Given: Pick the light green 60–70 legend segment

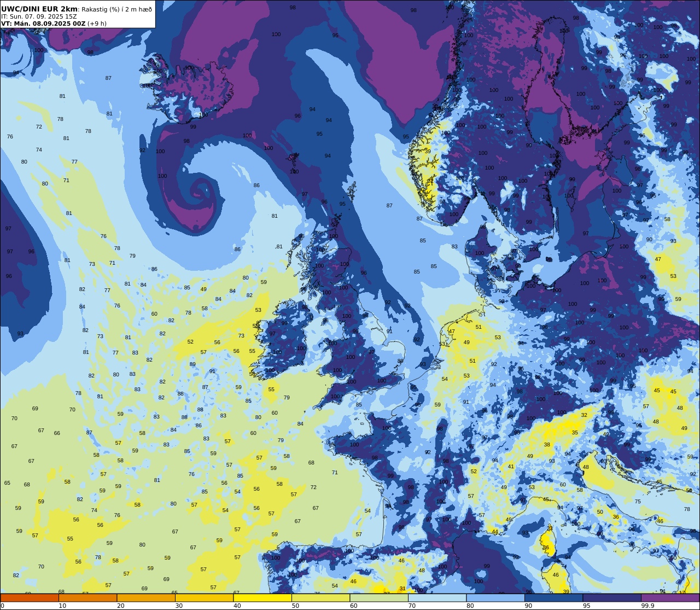Looking at the screenshot, I should coord(379,598).
